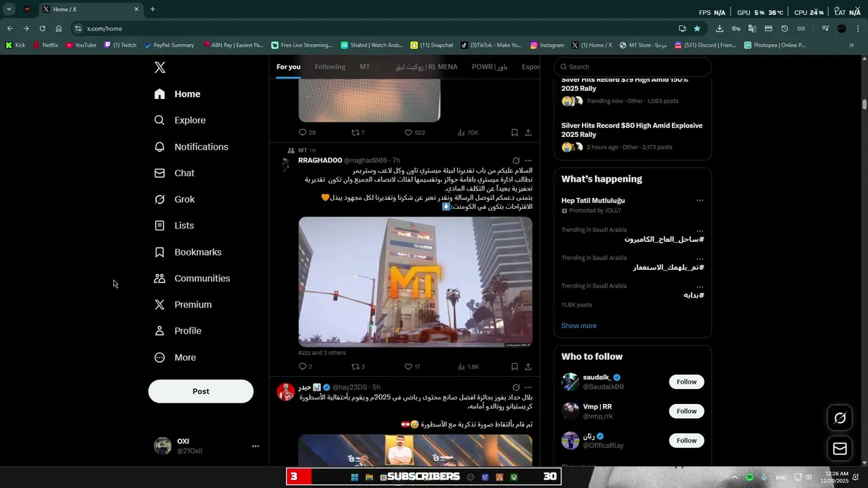The width and height of the screenshot is (868, 488).
Task: Open the Twitch bookmark
Action: click(x=120, y=45)
